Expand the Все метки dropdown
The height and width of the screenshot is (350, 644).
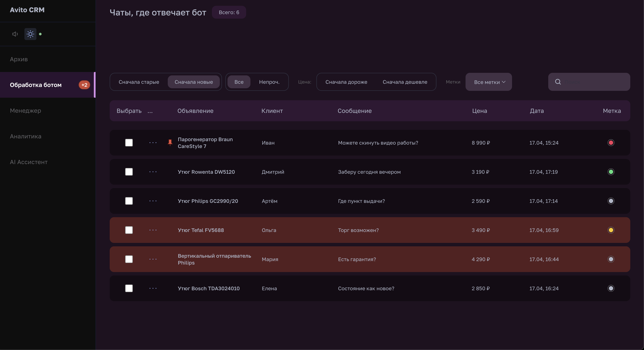coord(488,82)
